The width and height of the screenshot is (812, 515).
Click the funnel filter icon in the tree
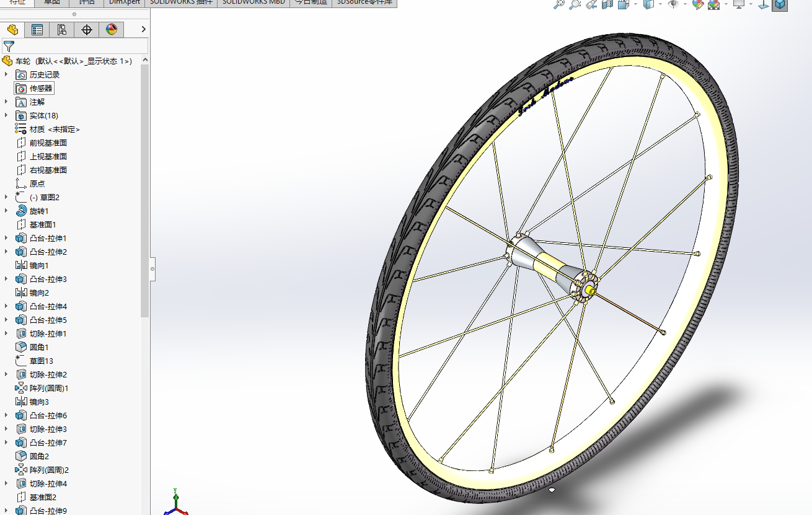[9, 46]
